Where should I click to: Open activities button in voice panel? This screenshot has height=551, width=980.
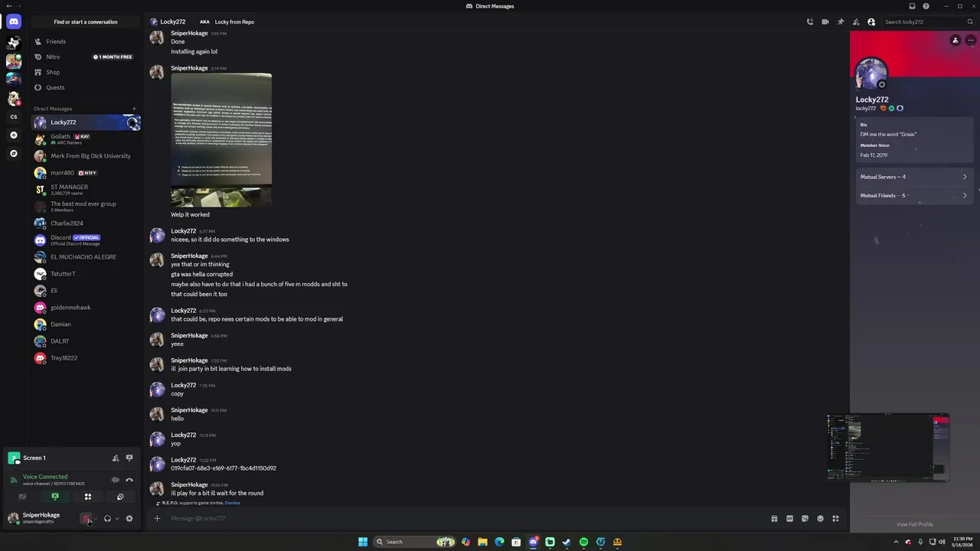pos(88,497)
